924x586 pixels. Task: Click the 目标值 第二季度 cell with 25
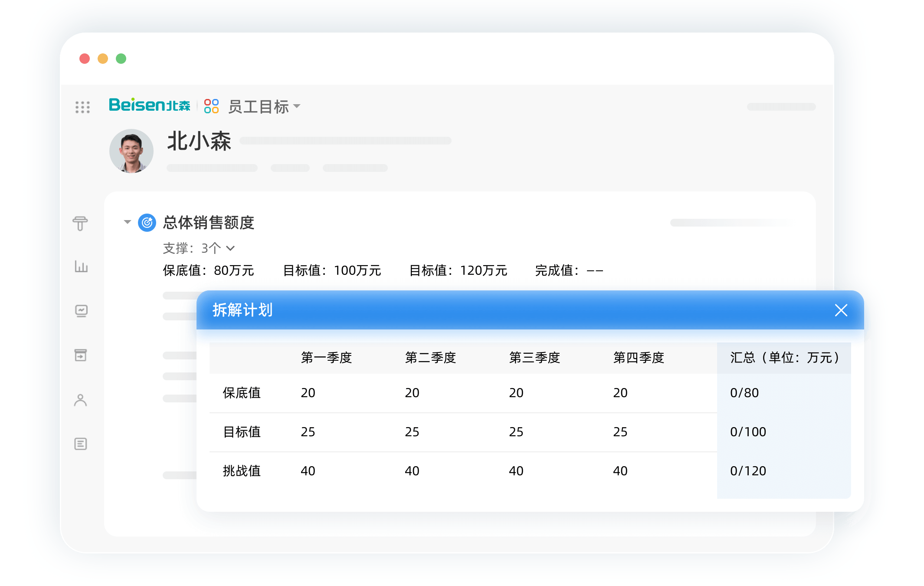tap(412, 432)
